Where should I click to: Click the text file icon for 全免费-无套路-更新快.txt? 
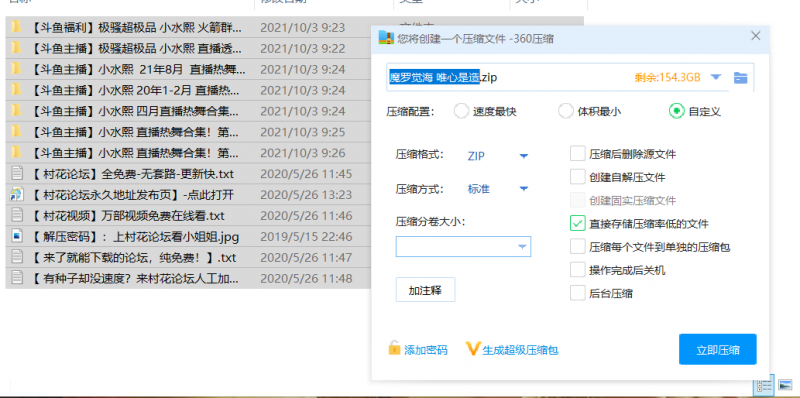coord(17,173)
